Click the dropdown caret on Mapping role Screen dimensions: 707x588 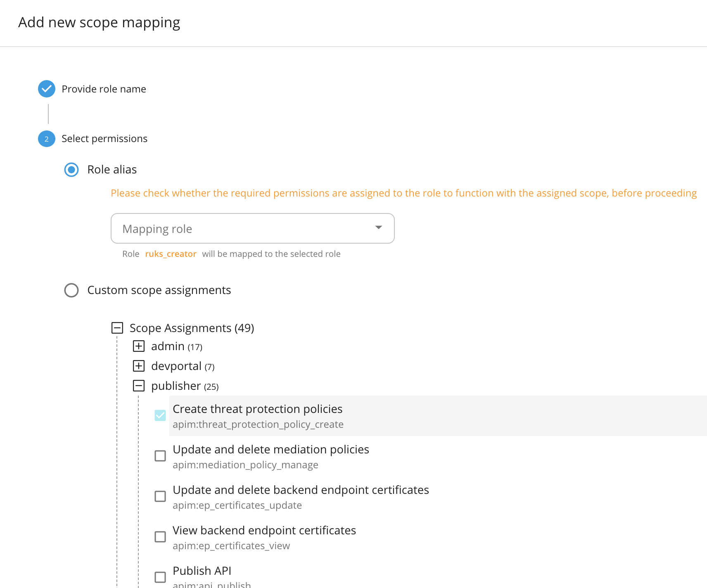(378, 228)
